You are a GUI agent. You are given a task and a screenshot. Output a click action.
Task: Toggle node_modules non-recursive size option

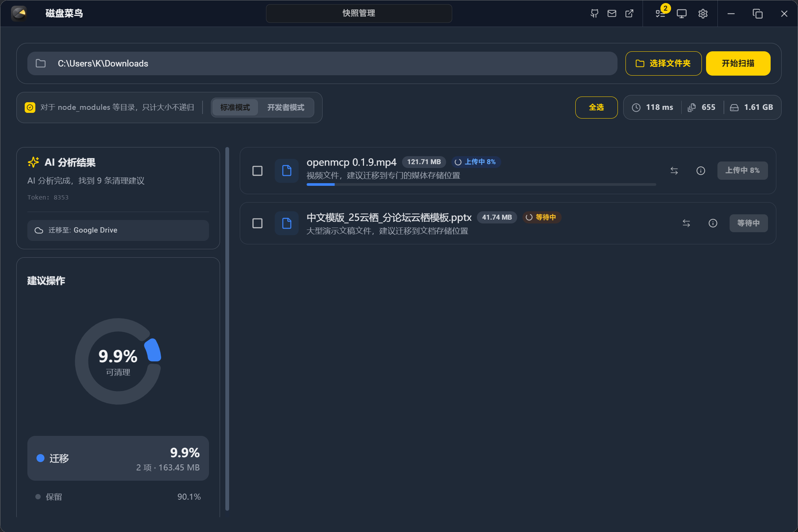(30, 108)
